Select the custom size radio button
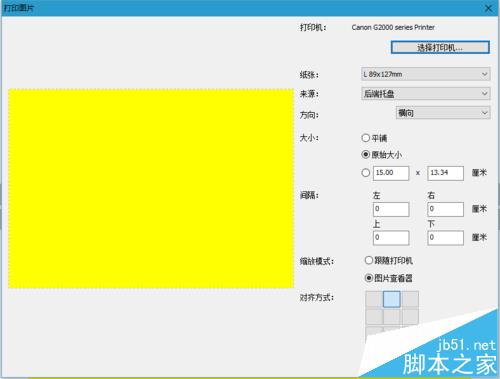500x379 pixels. pos(366,173)
